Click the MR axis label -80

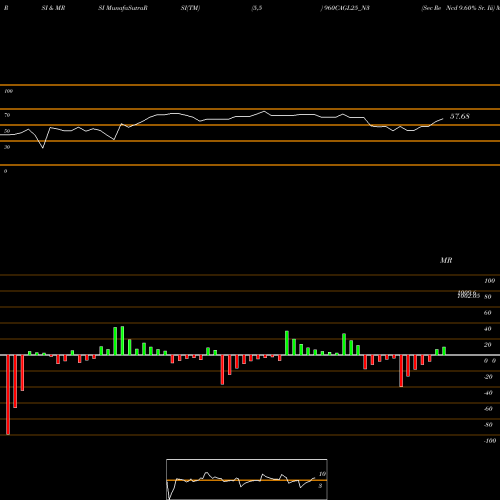coord(488,425)
